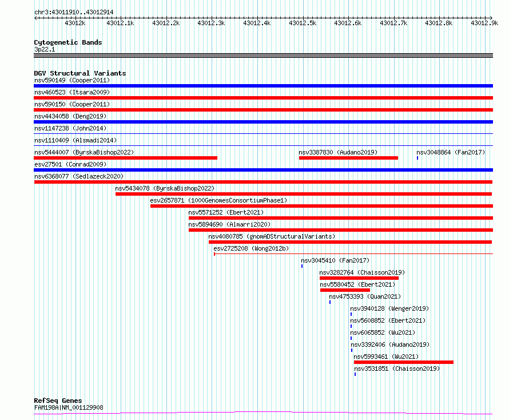This screenshot has width=509, height=420.
Task: Click the 43012.9k ruler tick label
Action: (484, 23)
